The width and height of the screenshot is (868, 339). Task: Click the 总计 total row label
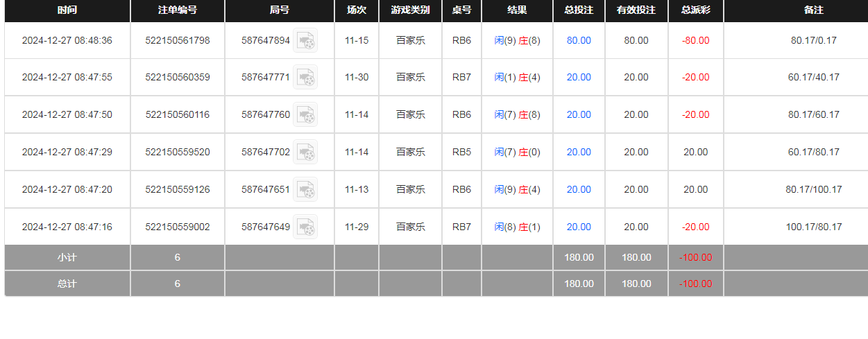[x=67, y=284]
